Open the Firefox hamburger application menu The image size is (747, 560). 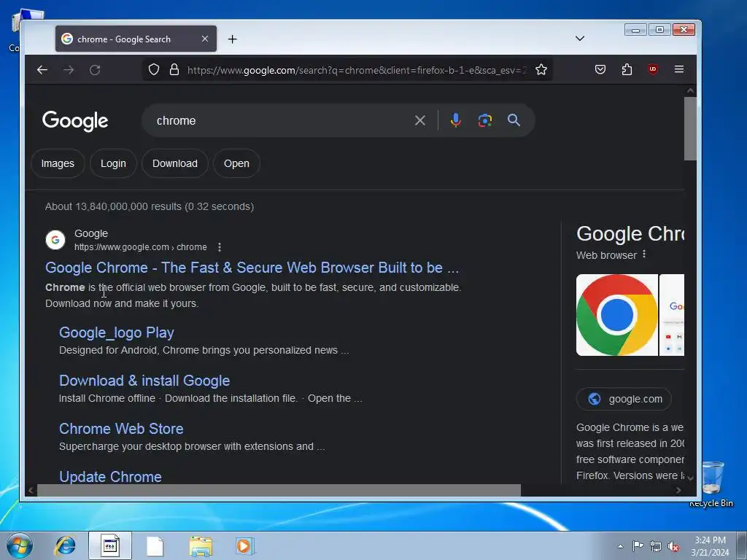[679, 69]
